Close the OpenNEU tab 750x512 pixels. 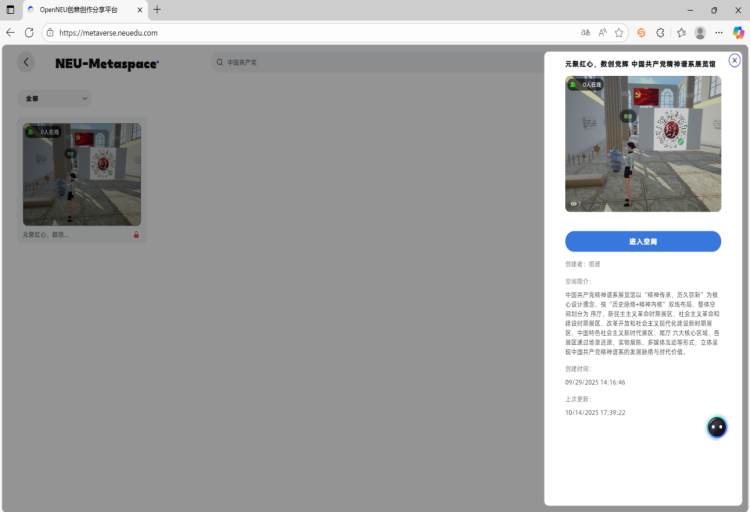coord(138,9)
